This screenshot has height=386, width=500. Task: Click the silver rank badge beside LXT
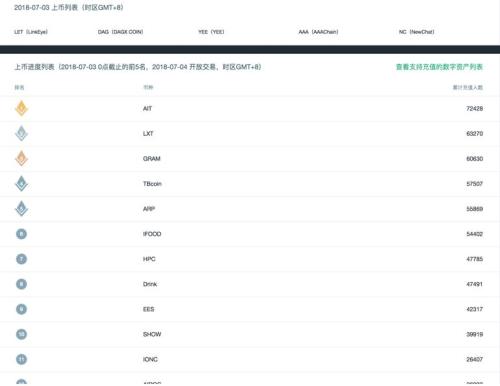(x=21, y=133)
